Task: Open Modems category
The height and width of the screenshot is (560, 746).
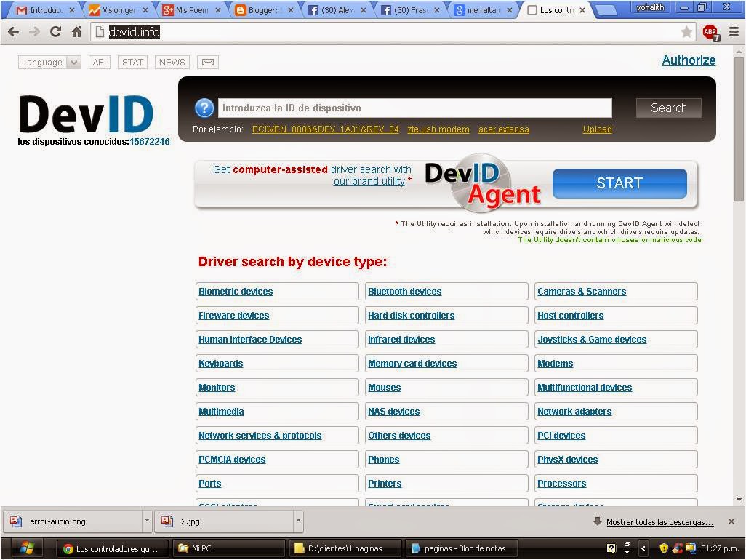Action: tap(556, 364)
